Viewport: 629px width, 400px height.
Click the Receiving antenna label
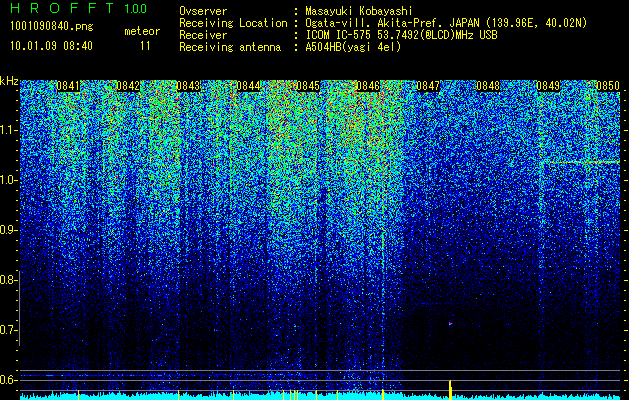point(230,47)
